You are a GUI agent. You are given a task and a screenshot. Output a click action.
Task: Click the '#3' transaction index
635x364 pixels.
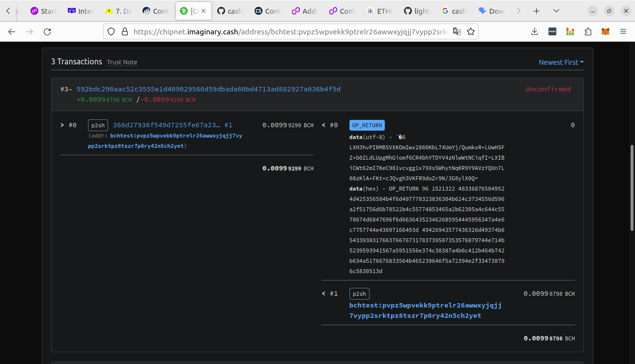[66, 89]
